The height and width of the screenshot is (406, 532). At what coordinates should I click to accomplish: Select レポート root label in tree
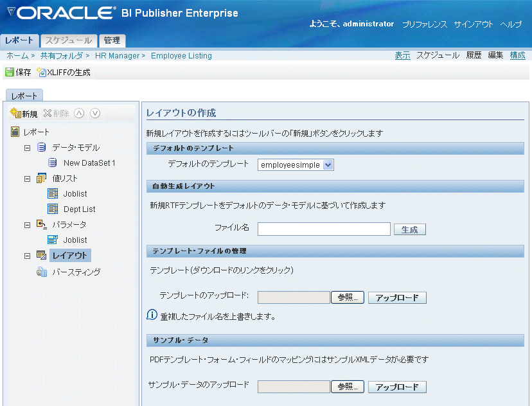[x=37, y=132]
